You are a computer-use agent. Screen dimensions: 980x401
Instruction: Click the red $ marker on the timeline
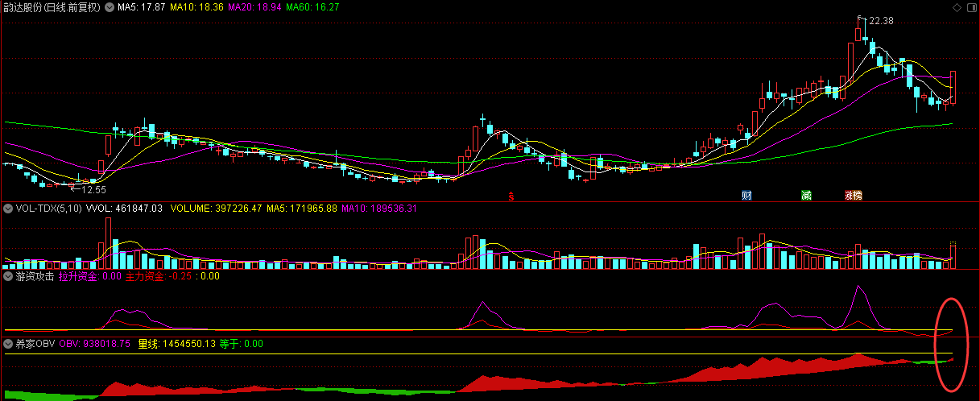click(511, 195)
